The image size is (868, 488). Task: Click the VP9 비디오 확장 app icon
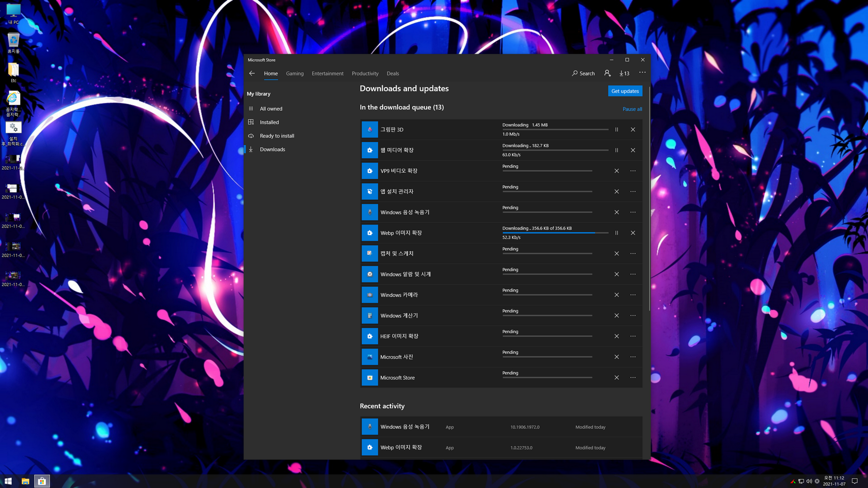(370, 171)
